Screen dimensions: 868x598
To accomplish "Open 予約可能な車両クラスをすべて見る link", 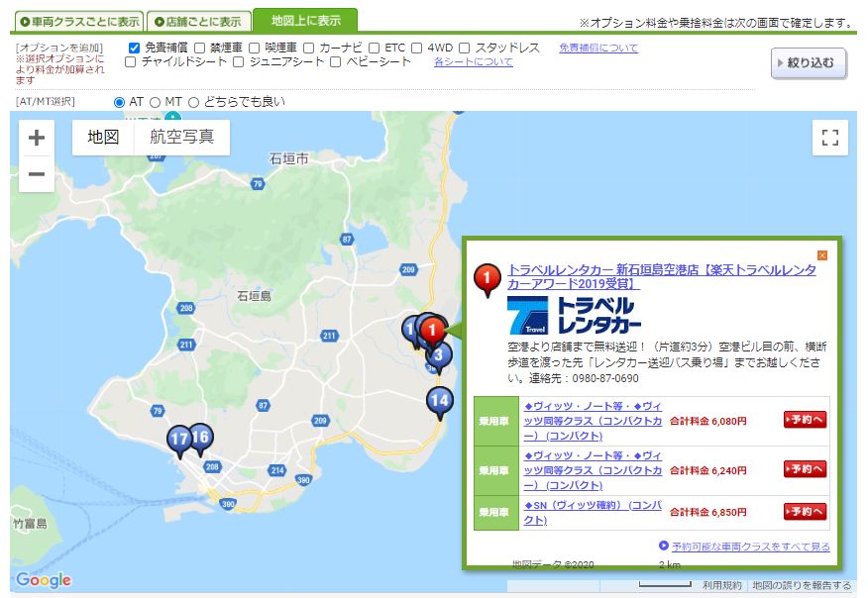I will pos(751,547).
